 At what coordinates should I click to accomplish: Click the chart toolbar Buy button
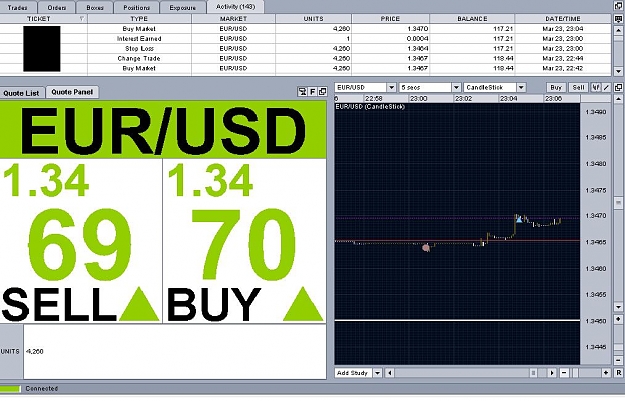tap(556, 87)
